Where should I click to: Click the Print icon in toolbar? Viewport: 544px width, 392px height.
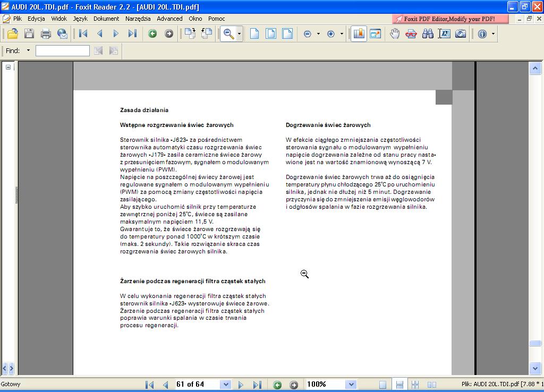pyautogui.click(x=46, y=33)
